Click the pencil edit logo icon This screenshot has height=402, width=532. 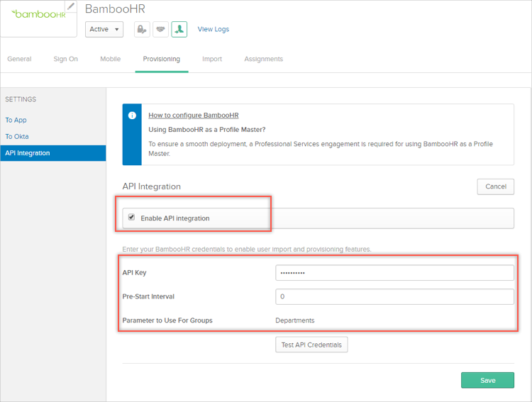(71, 6)
